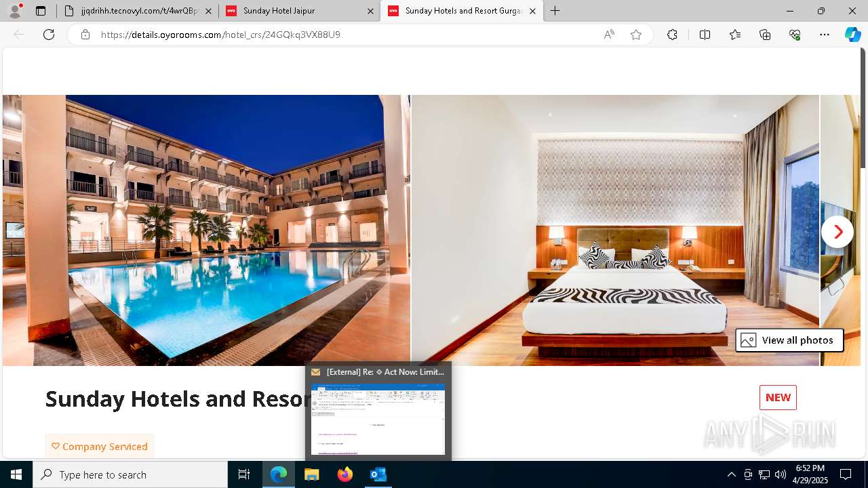Open the Collections panel
The image size is (868, 488).
765,35
